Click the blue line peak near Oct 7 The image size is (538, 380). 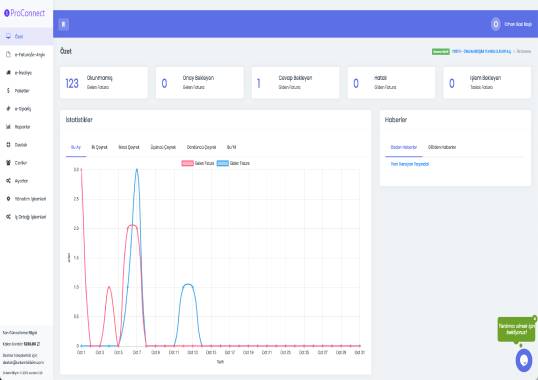(137, 169)
